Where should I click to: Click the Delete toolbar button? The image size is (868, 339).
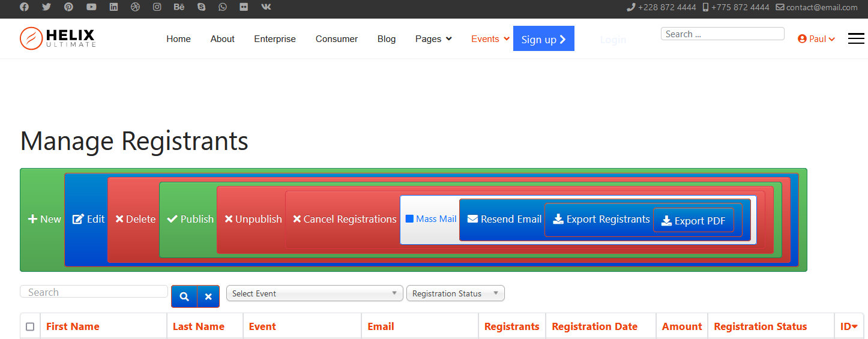pos(135,220)
